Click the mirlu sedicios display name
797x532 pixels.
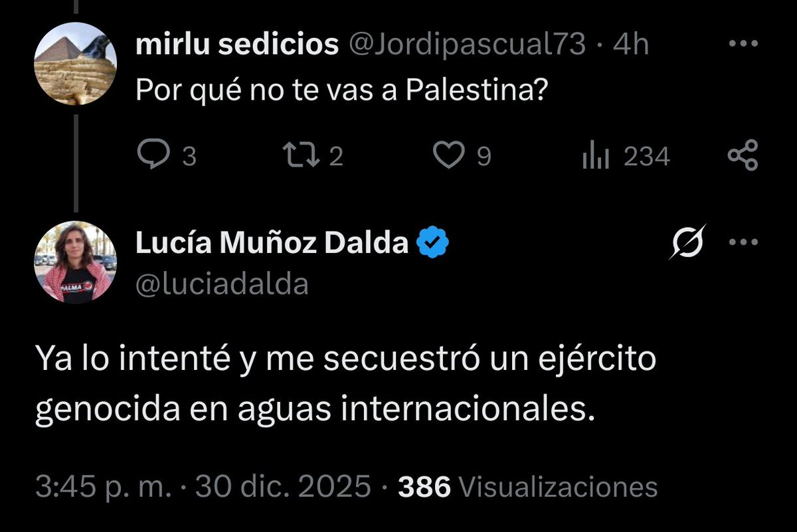pyautogui.click(x=236, y=45)
